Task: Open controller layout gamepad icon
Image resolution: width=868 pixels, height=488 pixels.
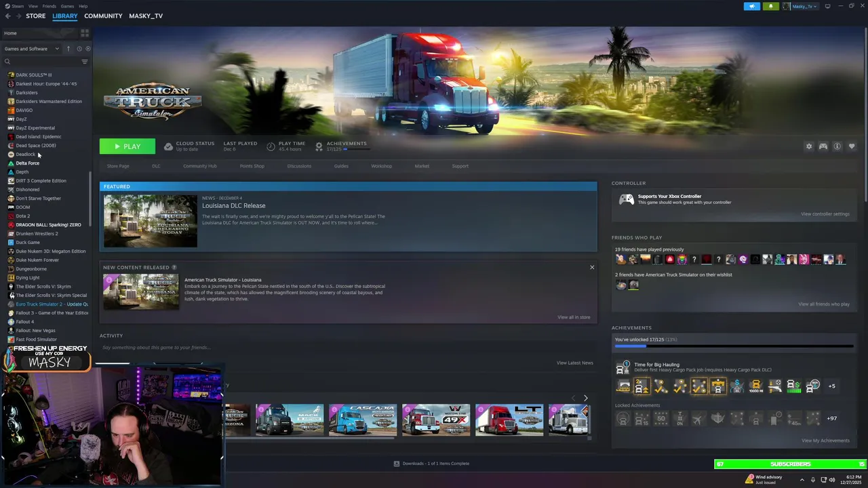Action: tap(823, 146)
